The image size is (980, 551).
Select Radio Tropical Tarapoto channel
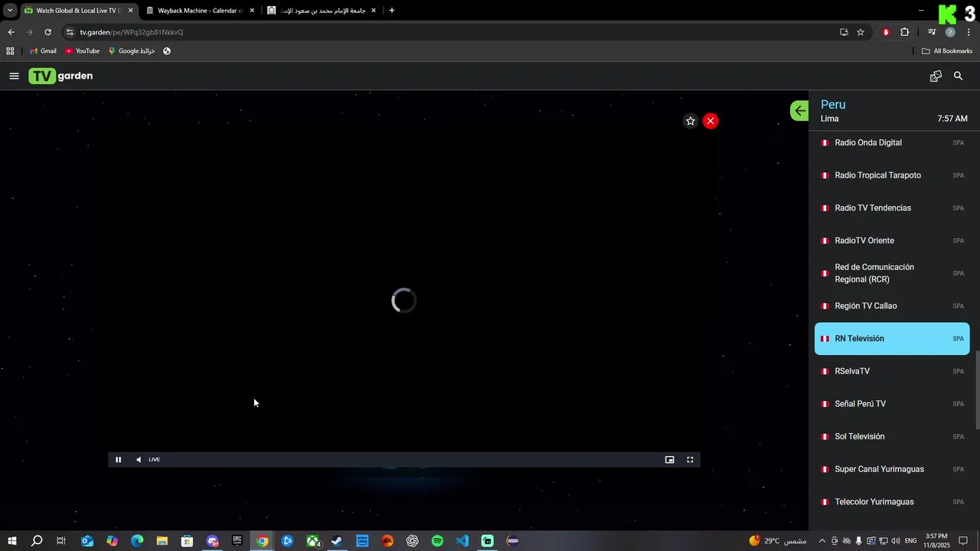coord(892,175)
